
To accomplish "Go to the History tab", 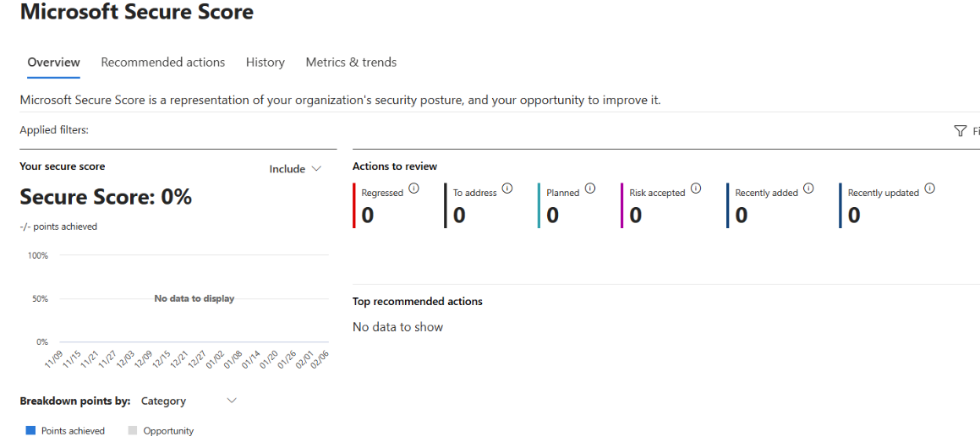I will [266, 63].
